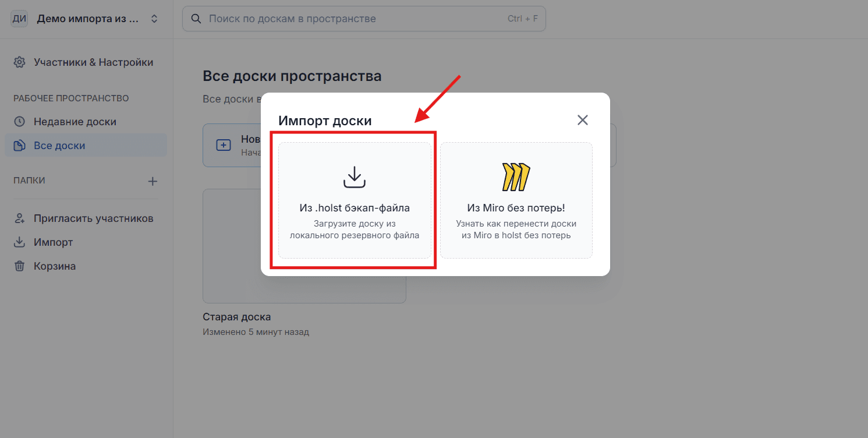Expand the workspace switcher chevron
Viewport: 868px width, 438px height.
click(154, 19)
